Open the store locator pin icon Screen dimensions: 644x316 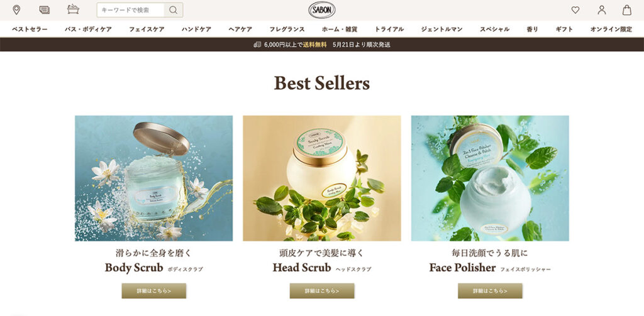pos(16,10)
